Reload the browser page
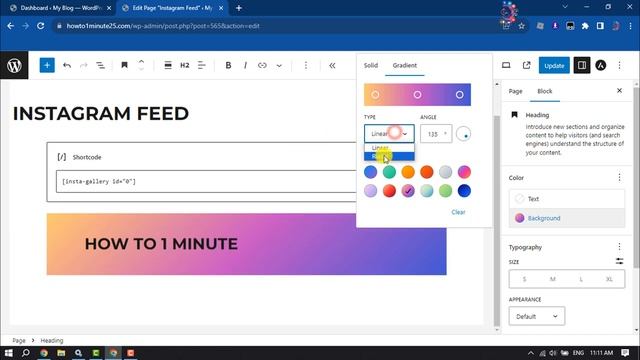This screenshot has height=360, width=640. [x=40, y=26]
